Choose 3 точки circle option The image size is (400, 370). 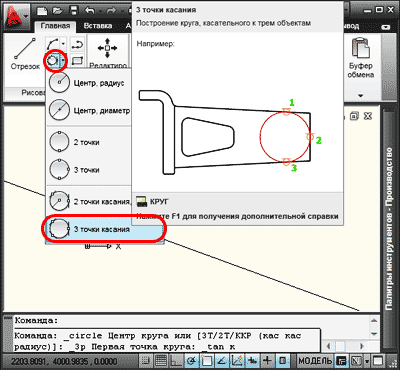point(88,170)
